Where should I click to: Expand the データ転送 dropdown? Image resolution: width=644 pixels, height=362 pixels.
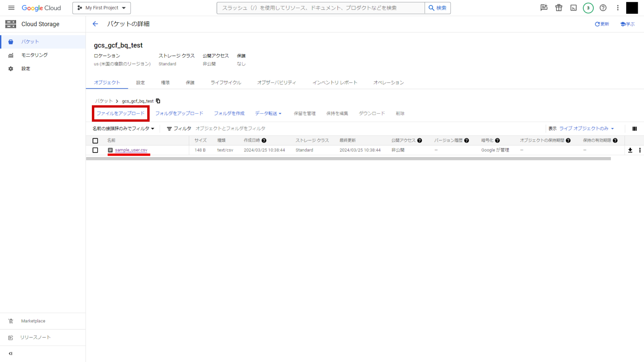268,113
